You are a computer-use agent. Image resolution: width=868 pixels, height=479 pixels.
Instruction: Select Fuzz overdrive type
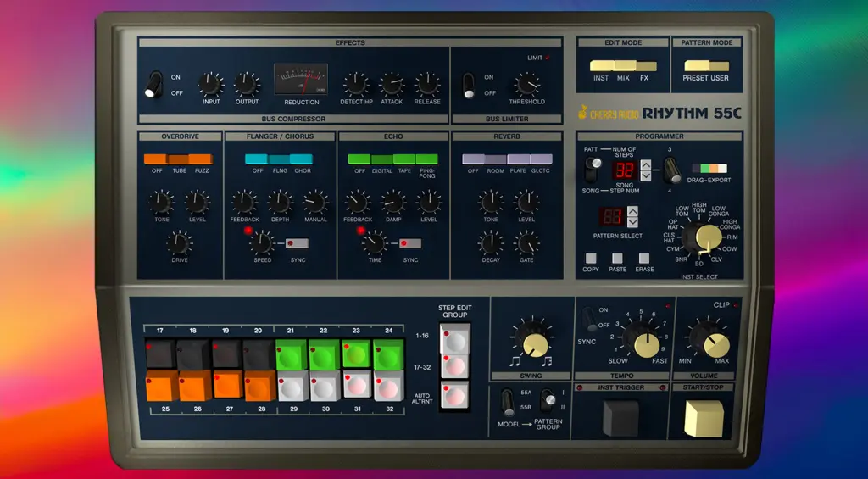click(x=200, y=159)
